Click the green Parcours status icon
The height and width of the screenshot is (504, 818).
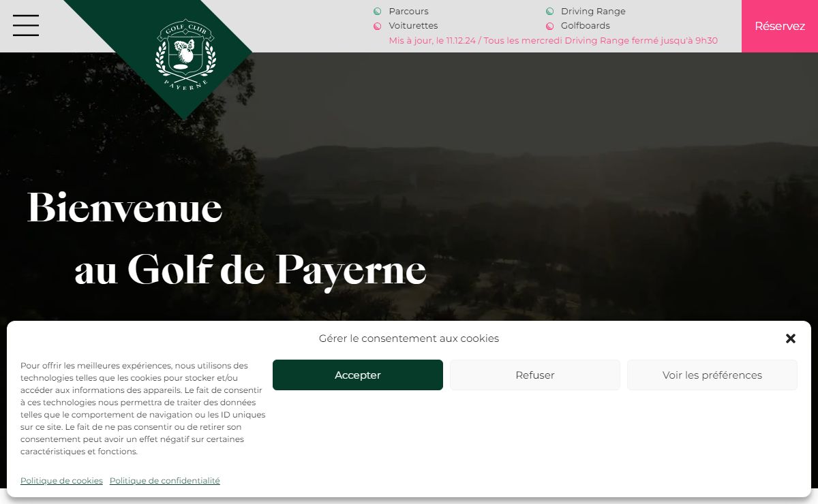point(378,12)
